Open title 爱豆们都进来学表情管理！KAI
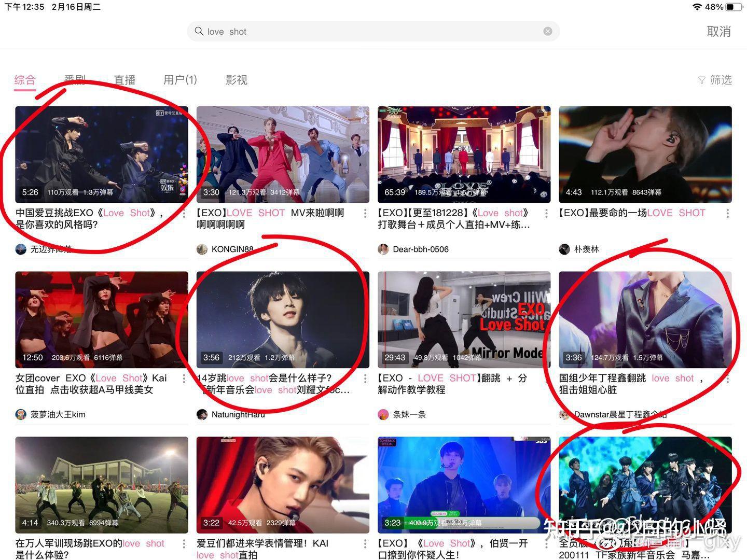The image size is (747, 560). (262, 549)
